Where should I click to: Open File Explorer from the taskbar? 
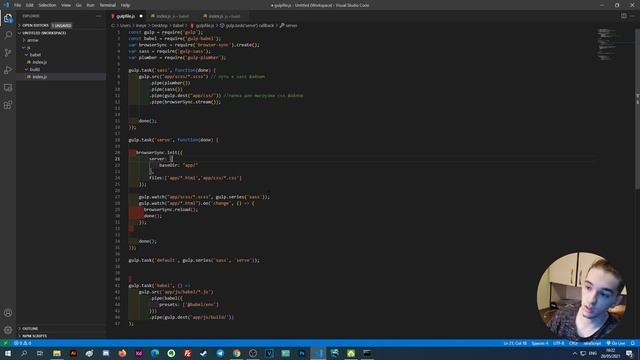click(x=57, y=353)
